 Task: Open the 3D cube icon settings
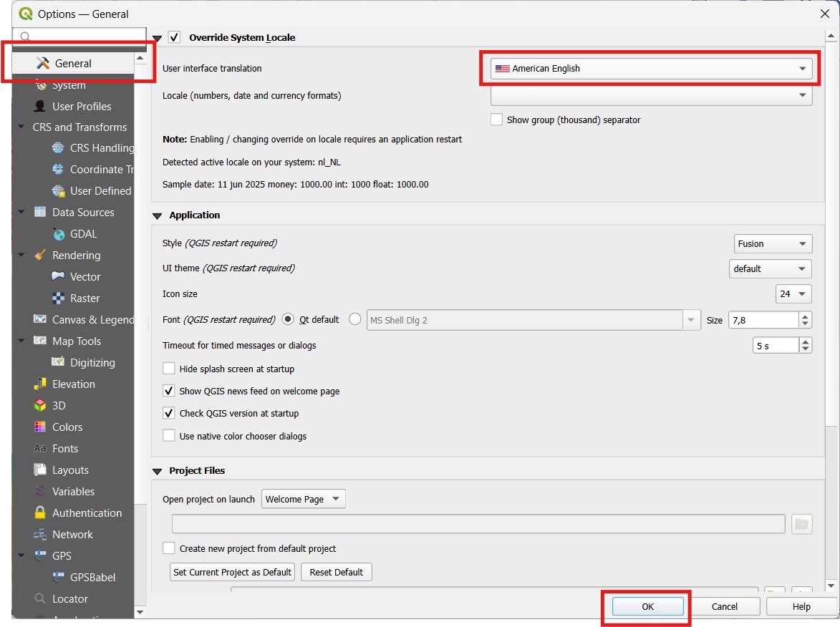[x=40, y=406]
